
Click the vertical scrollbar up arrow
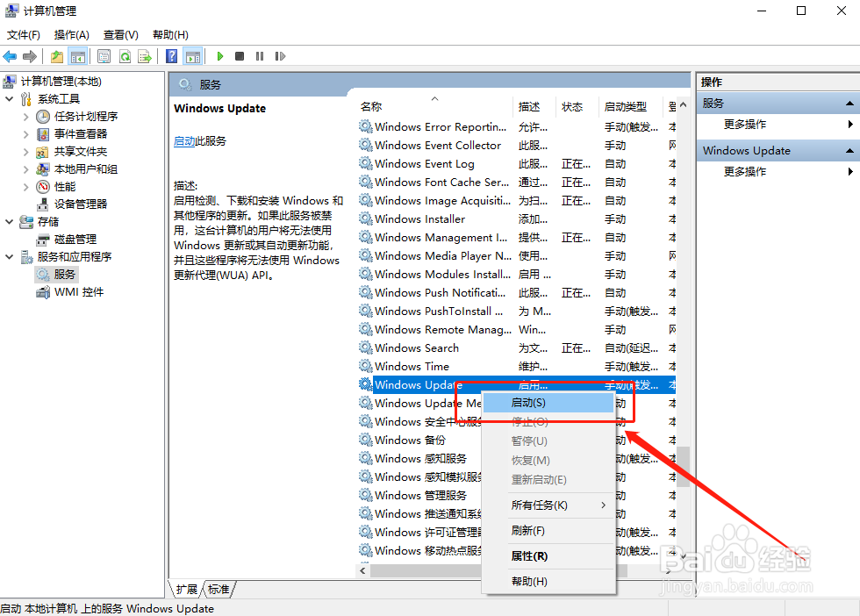click(683, 104)
